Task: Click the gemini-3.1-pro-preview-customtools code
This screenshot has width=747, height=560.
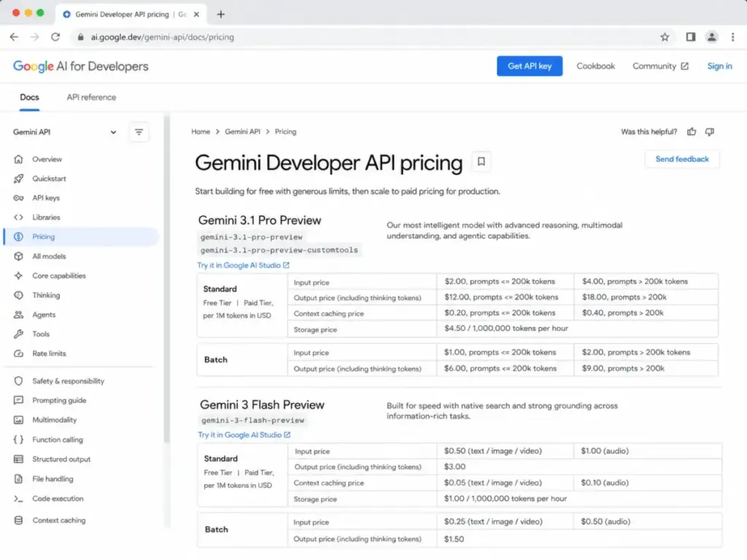Action: click(279, 249)
